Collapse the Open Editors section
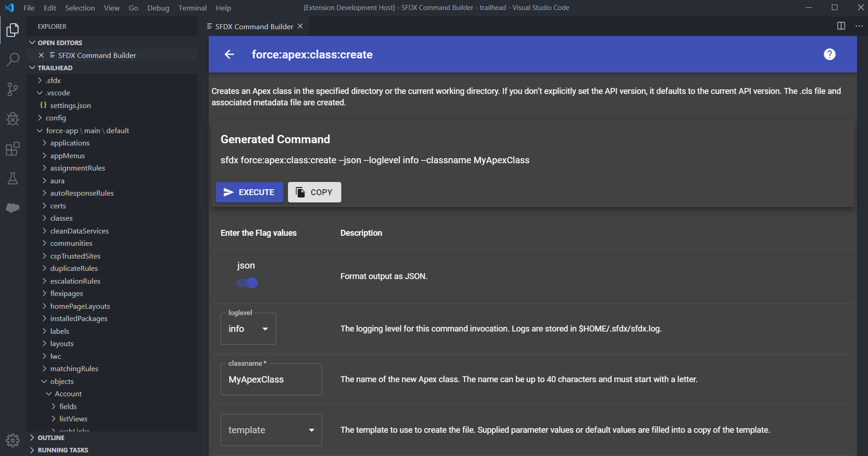Image resolution: width=868 pixels, height=456 pixels. [112, 42]
